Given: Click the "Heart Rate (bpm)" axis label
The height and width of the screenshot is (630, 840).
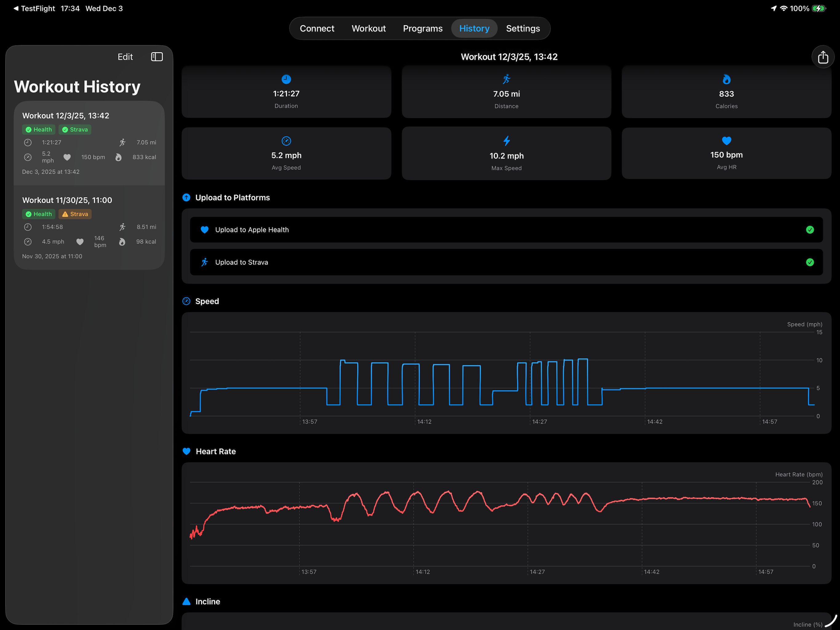Looking at the screenshot, I should (798, 475).
